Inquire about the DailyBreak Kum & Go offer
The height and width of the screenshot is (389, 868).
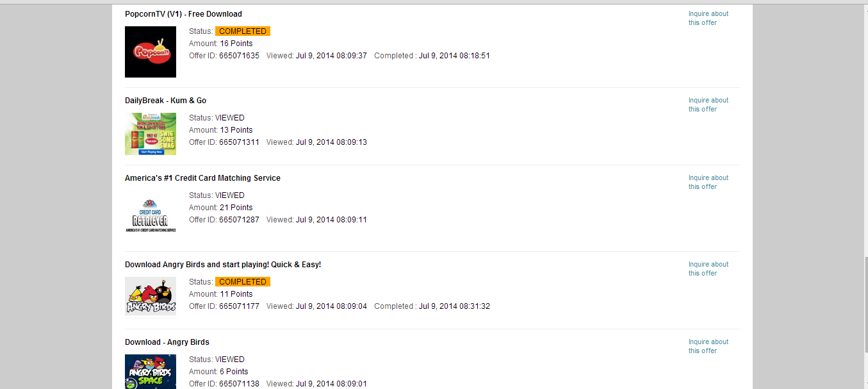click(708, 104)
